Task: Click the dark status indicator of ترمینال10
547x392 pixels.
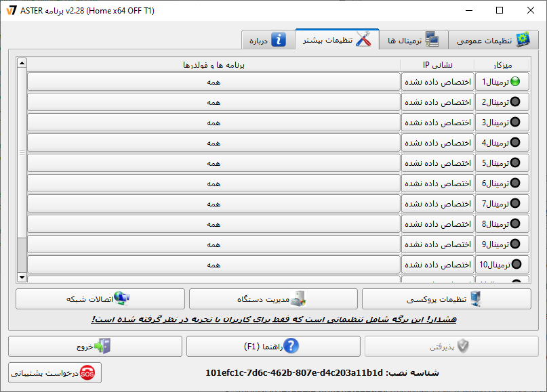Action: (516, 265)
